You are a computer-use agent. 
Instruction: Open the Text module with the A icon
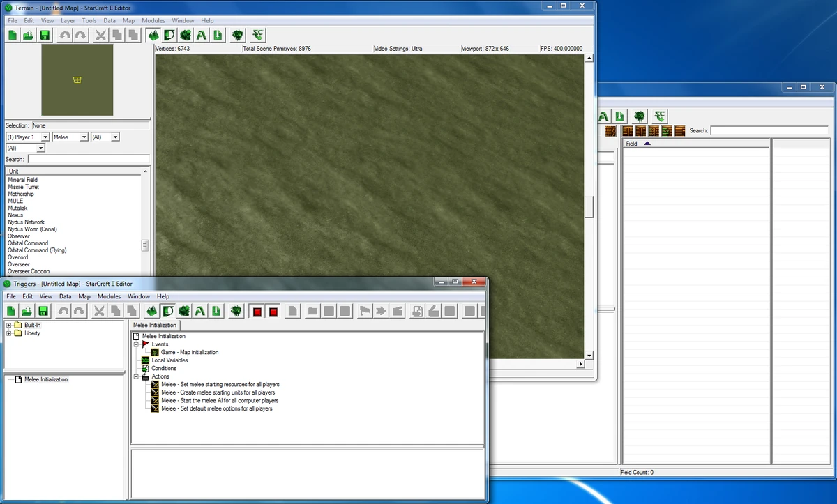click(x=202, y=35)
